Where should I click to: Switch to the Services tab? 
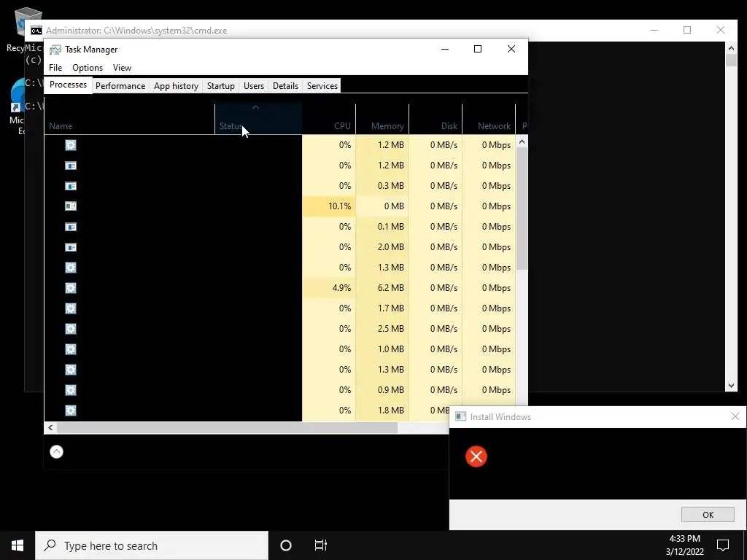coord(322,86)
